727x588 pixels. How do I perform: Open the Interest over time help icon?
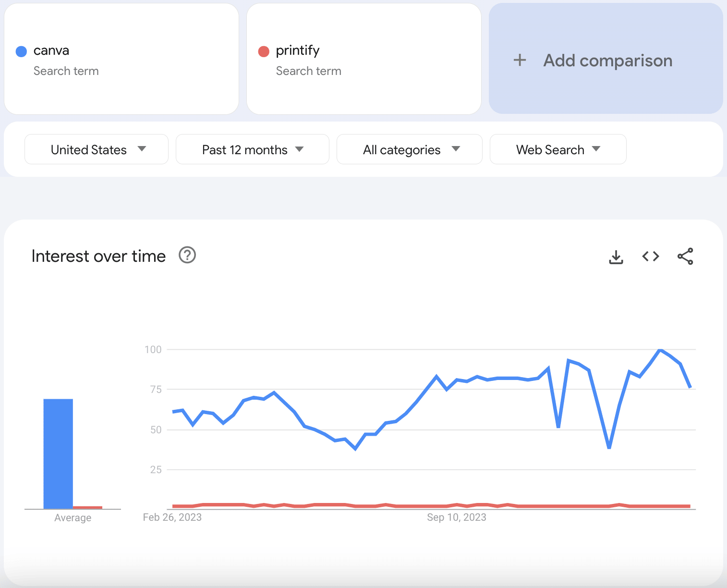pos(187,255)
